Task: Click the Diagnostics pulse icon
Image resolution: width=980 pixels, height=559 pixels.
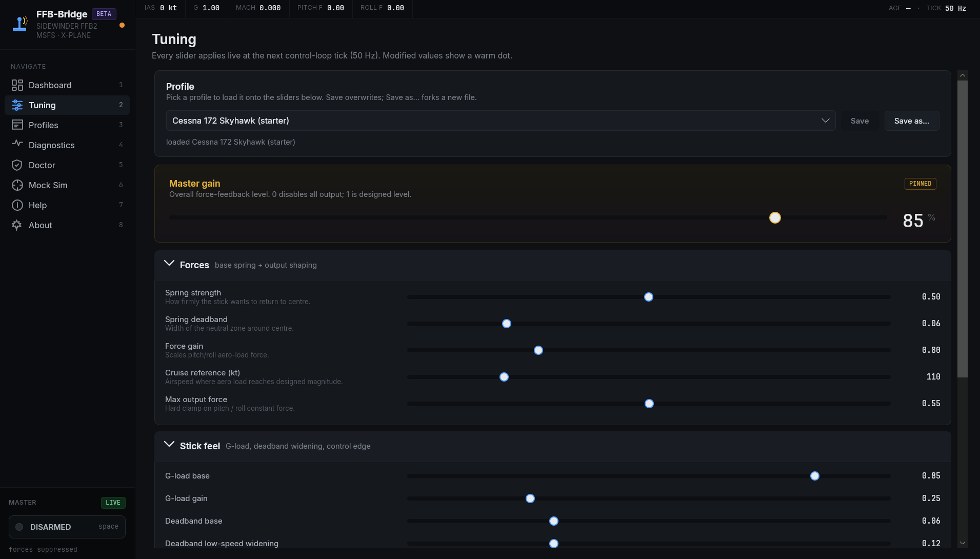Action: [x=17, y=144]
